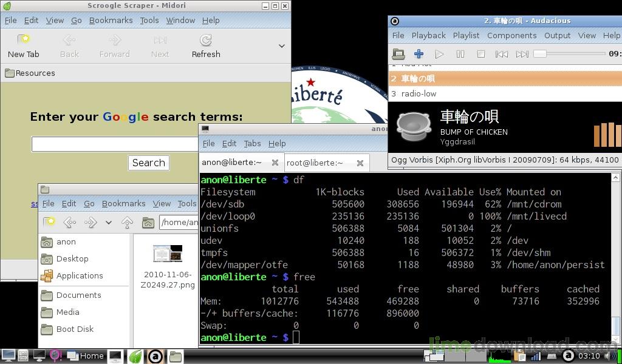Pause playback in Audacious
622x364 pixels.
coord(460,54)
